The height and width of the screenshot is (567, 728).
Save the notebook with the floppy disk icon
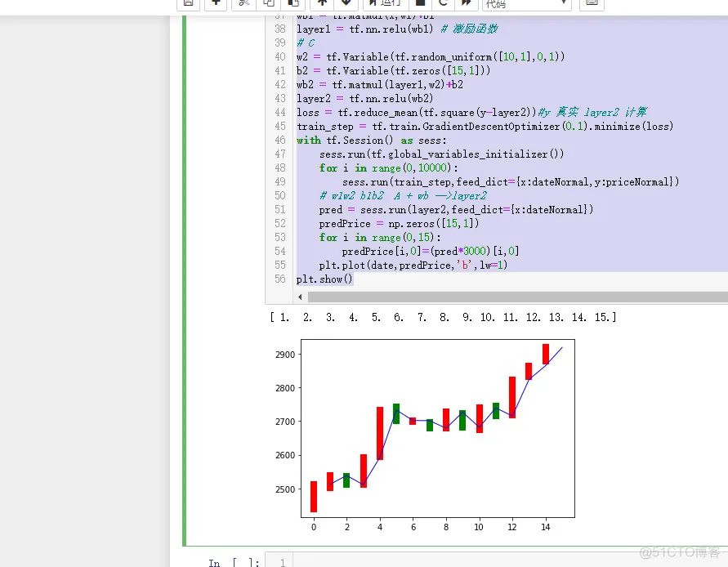point(188,3)
